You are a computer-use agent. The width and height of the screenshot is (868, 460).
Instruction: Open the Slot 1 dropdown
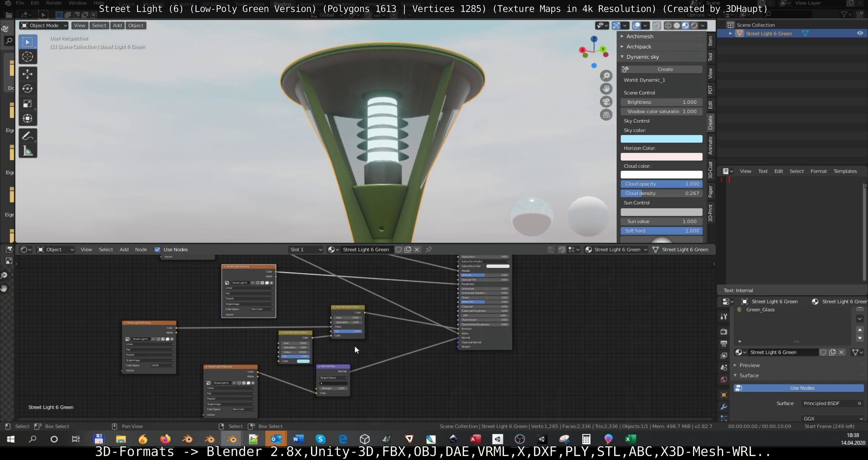click(306, 249)
